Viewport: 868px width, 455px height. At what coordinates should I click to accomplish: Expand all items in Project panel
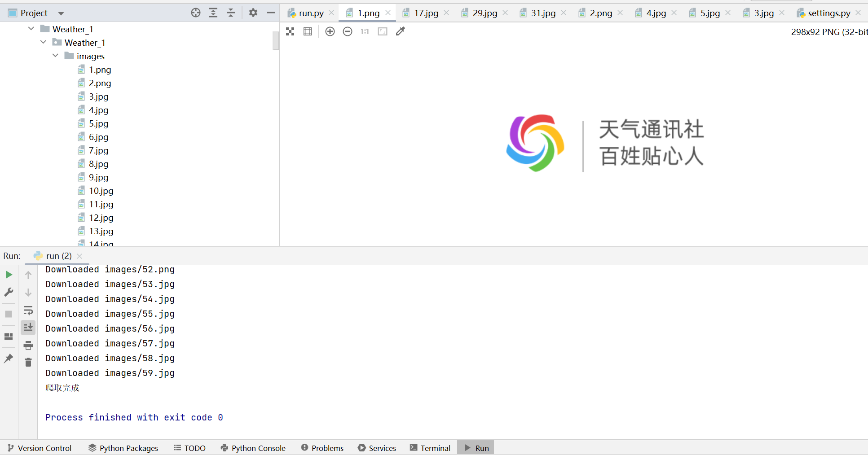213,13
